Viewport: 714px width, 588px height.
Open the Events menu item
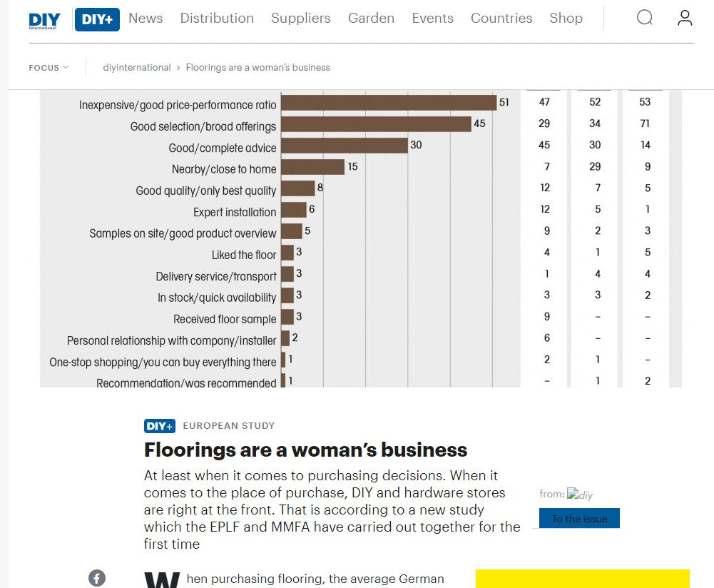[x=432, y=19]
